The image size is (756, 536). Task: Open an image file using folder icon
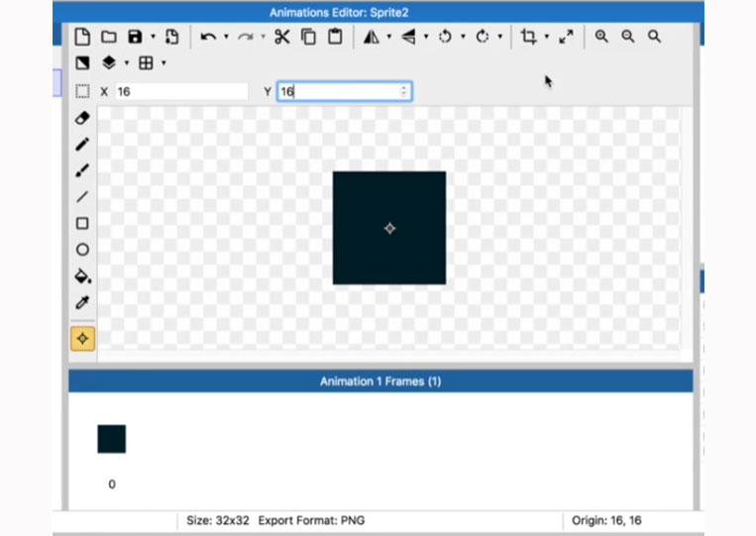coord(109,37)
